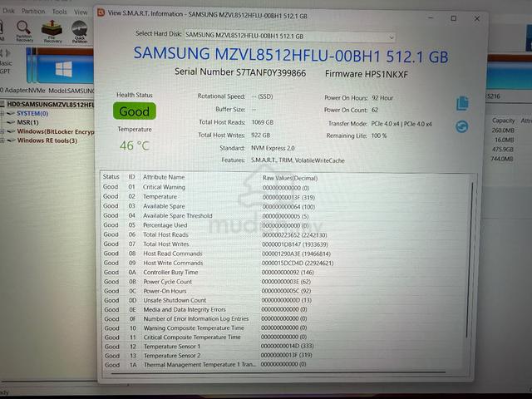Screen dimensions: 532x399
Task: Select the Total Host Writes attribute row
Action: click(x=285, y=244)
